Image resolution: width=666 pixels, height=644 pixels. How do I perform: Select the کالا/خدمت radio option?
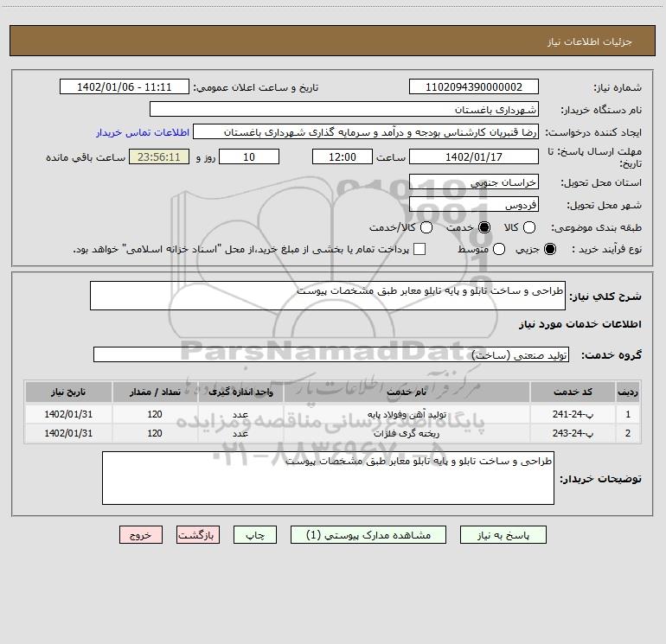[x=426, y=227]
